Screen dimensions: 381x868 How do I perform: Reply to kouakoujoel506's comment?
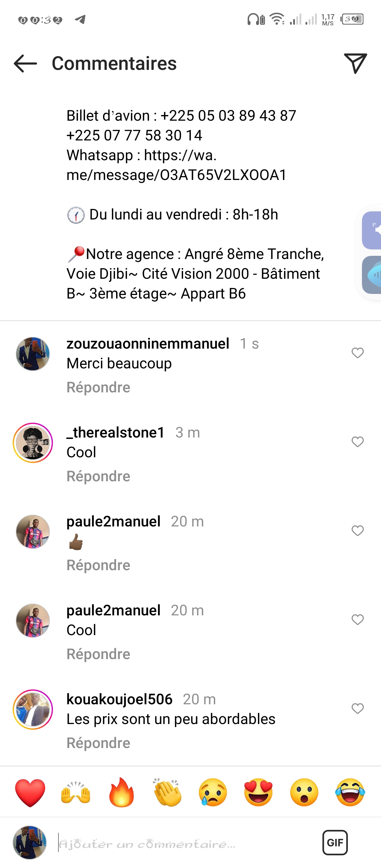point(98,743)
